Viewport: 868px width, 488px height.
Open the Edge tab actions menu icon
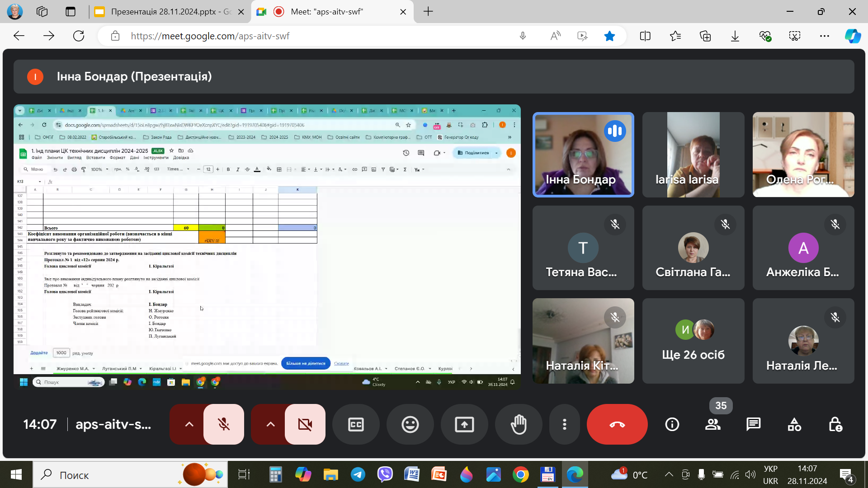71,12
